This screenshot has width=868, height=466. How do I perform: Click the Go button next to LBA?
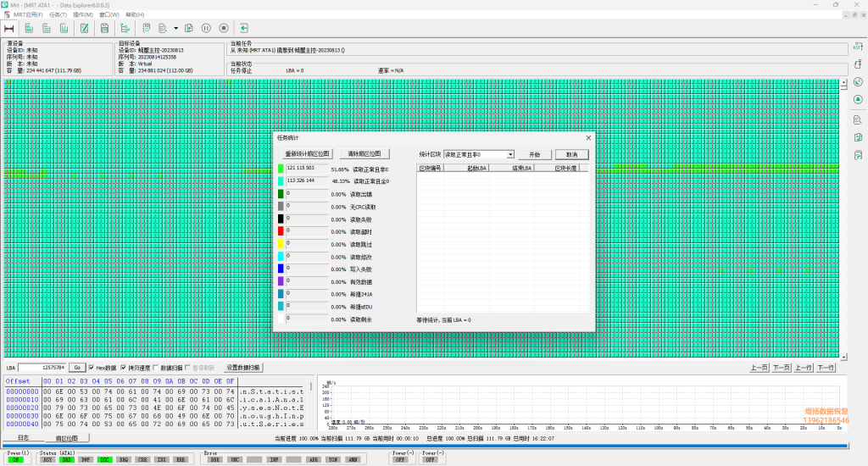coord(77,368)
